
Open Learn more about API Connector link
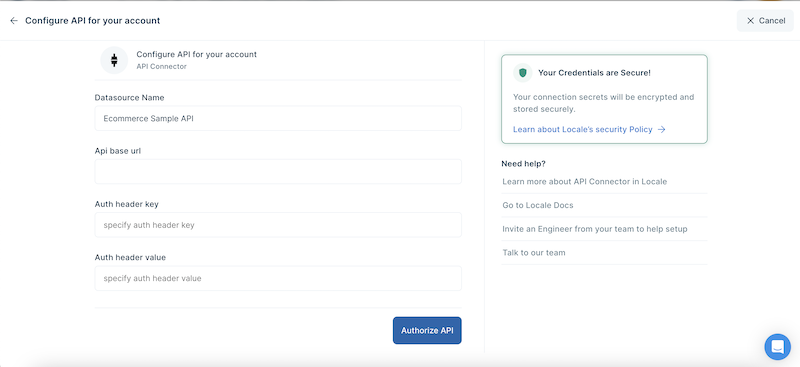[x=585, y=181]
